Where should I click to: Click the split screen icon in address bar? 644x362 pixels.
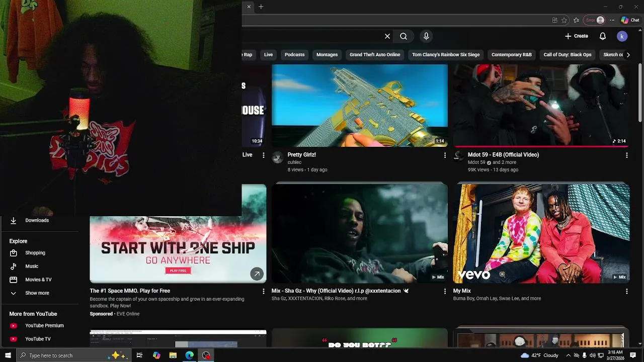click(554, 20)
